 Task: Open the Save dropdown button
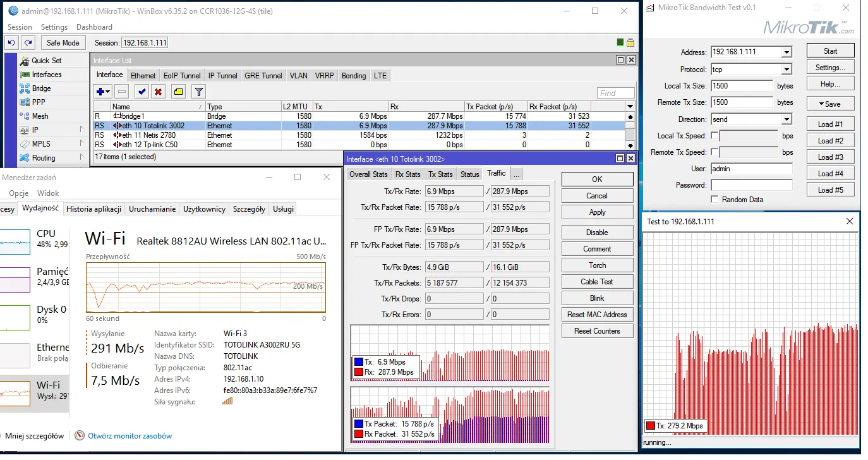[830, 104]
